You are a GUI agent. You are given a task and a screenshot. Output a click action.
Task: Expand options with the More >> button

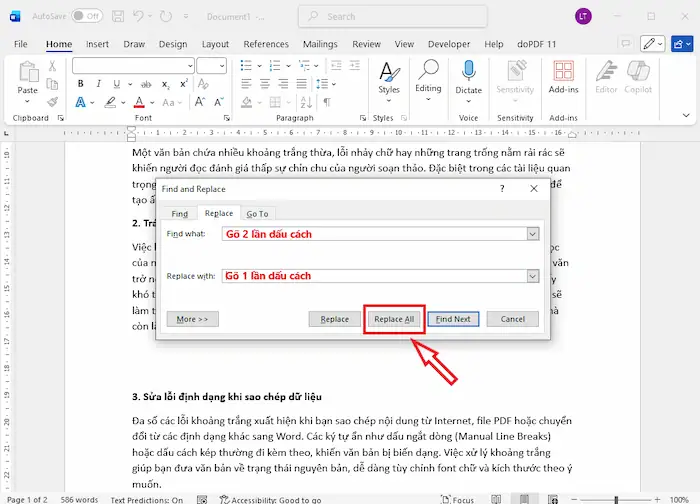coord(192,319)
